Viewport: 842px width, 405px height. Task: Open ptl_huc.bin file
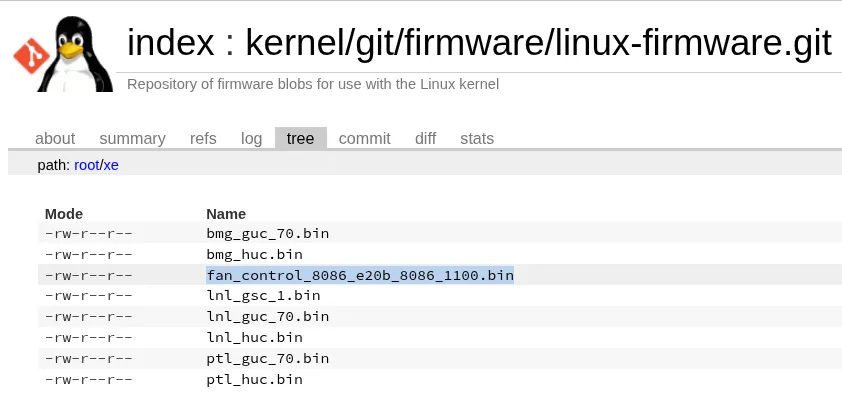click(255, 379)
